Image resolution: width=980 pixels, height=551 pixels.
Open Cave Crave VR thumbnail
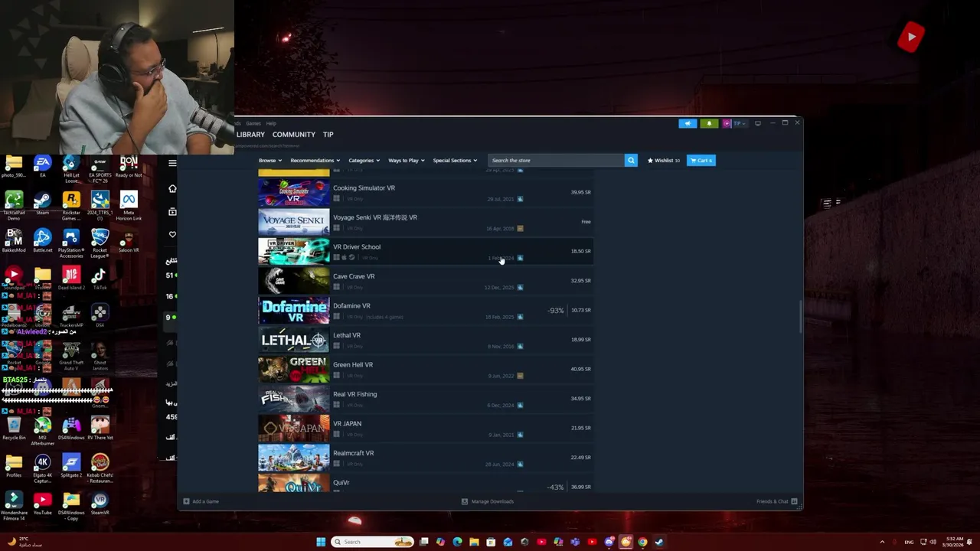(294, 281)
